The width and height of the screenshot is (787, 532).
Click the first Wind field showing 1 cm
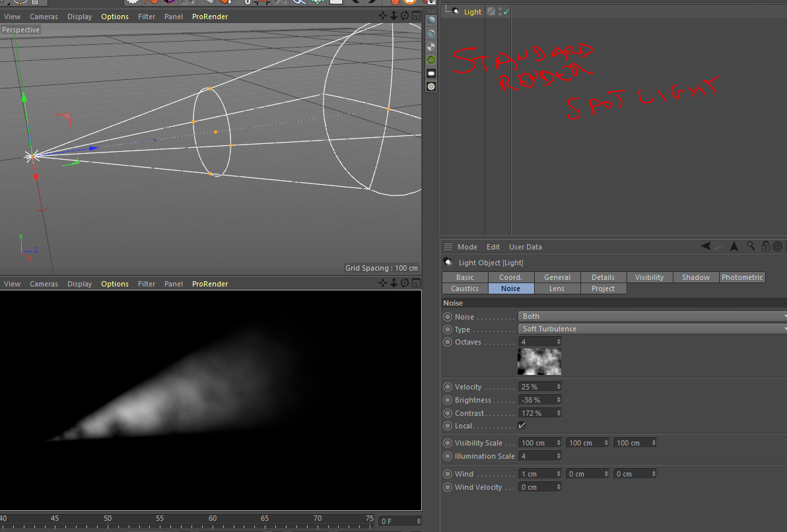(x=539, y=474)
